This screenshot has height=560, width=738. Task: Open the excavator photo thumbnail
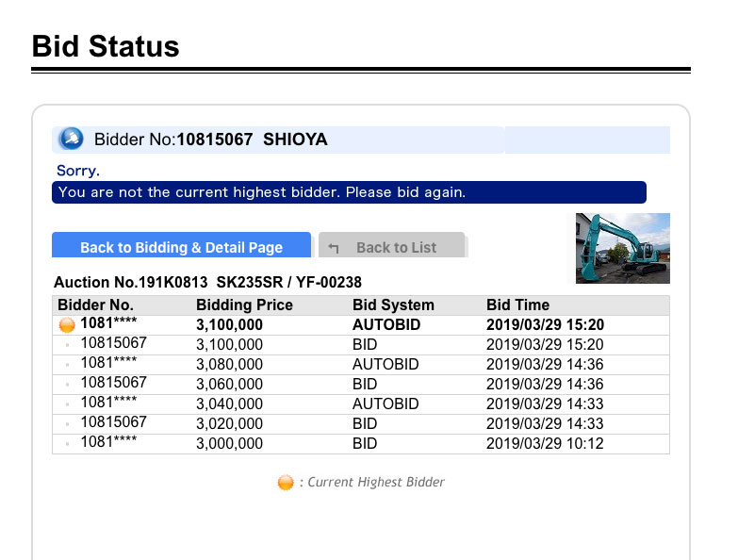(x=622, y=248)
